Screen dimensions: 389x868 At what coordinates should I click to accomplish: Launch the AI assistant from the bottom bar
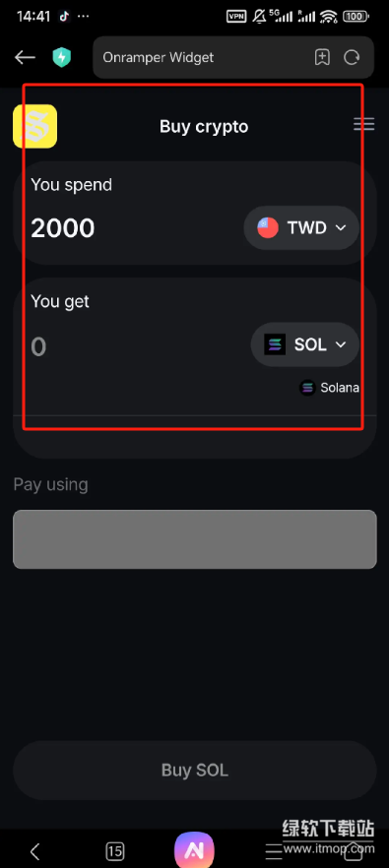195,849
